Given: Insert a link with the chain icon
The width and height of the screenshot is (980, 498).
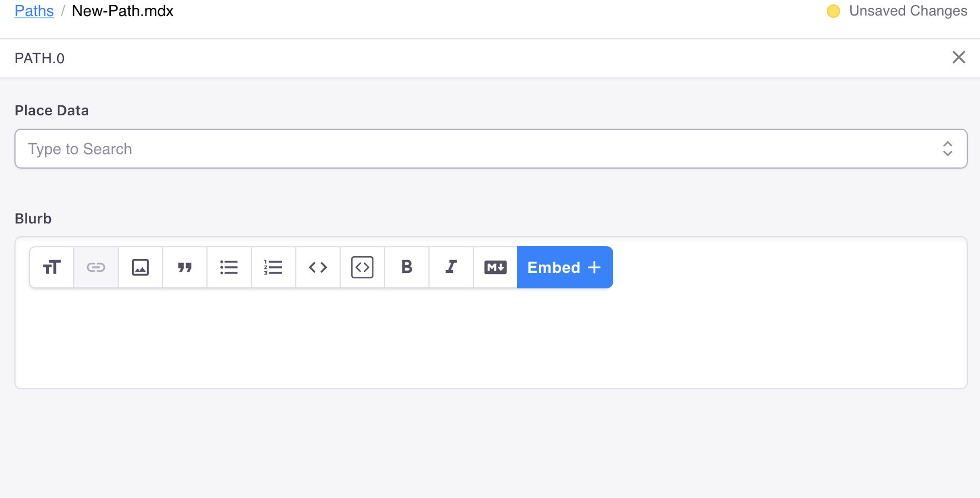Looking at the screenshot, I should pos(96,267).
